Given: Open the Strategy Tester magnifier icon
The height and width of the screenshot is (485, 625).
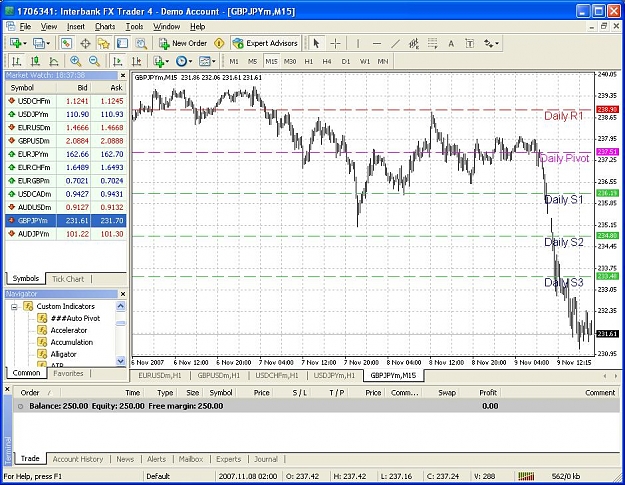Looking at the screenshot, I should (141, 43).
